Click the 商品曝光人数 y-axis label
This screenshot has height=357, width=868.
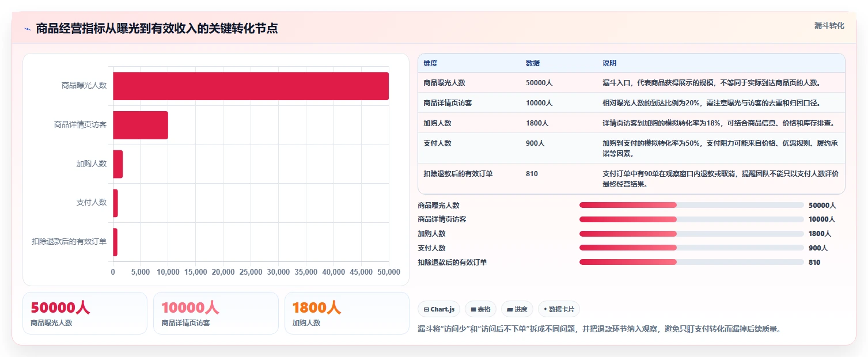[x=84, y=86]
